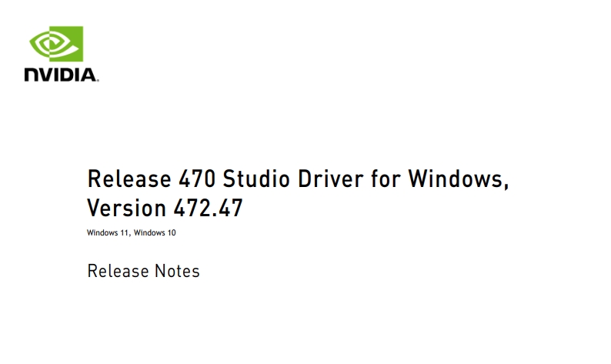Click the word "for" in the heading

click(386, 179)
